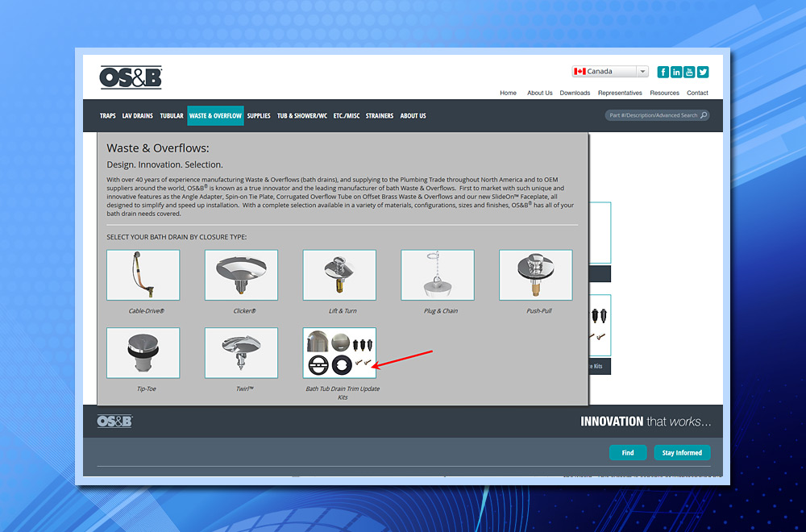This screenshot has width=806, height=532.
Task: Click the Tip-Toe caption link
Action: 147,389
